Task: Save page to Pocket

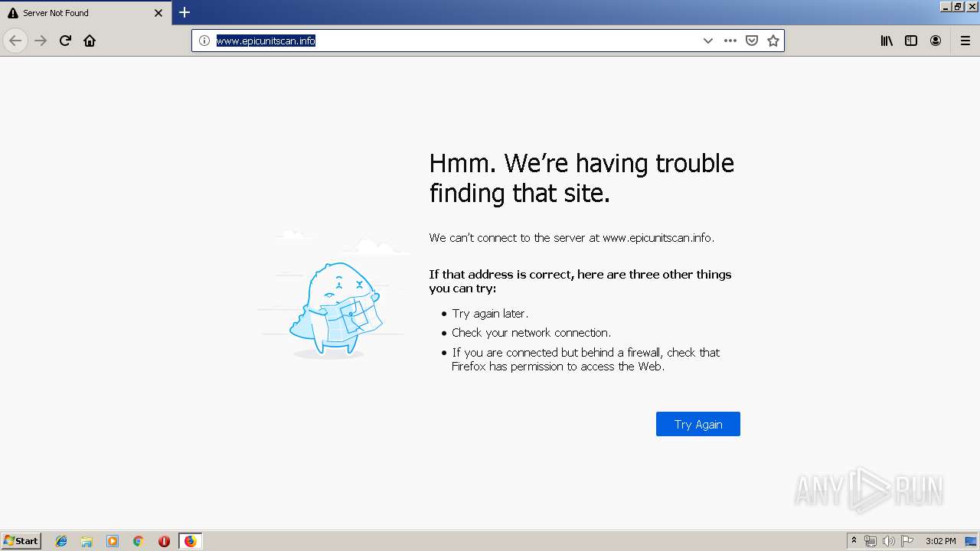Action: point(752,41)
